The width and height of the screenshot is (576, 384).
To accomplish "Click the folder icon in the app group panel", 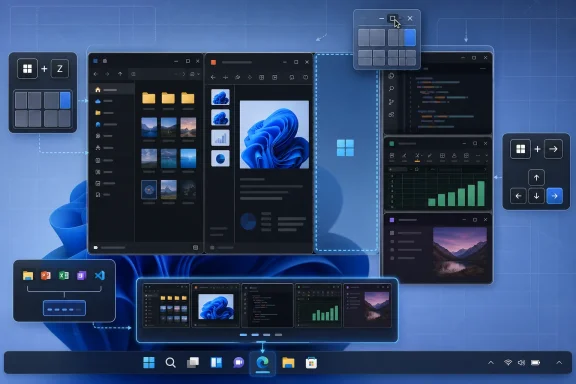I will click(x=28, y=275).
